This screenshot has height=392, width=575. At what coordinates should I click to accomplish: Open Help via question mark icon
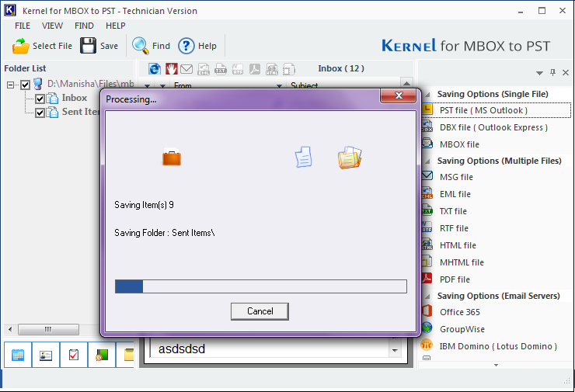186,46
